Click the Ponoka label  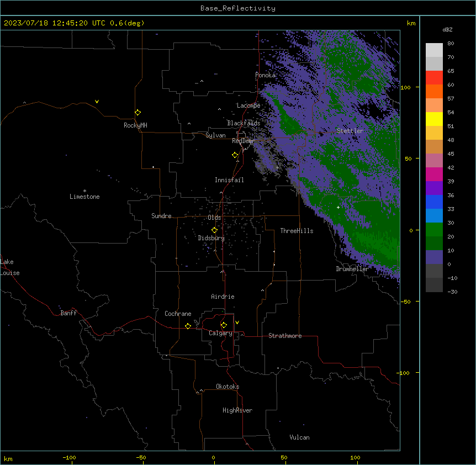[x=265, y=75]
